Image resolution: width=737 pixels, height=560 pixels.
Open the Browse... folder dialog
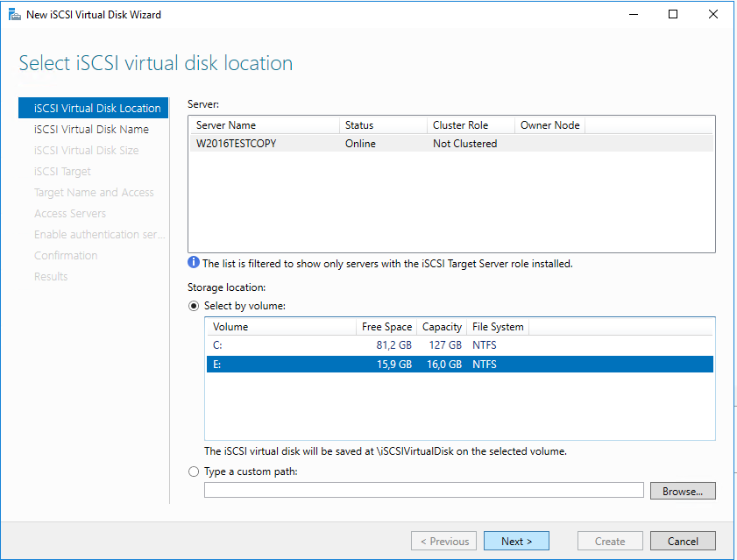pos(683,492)
